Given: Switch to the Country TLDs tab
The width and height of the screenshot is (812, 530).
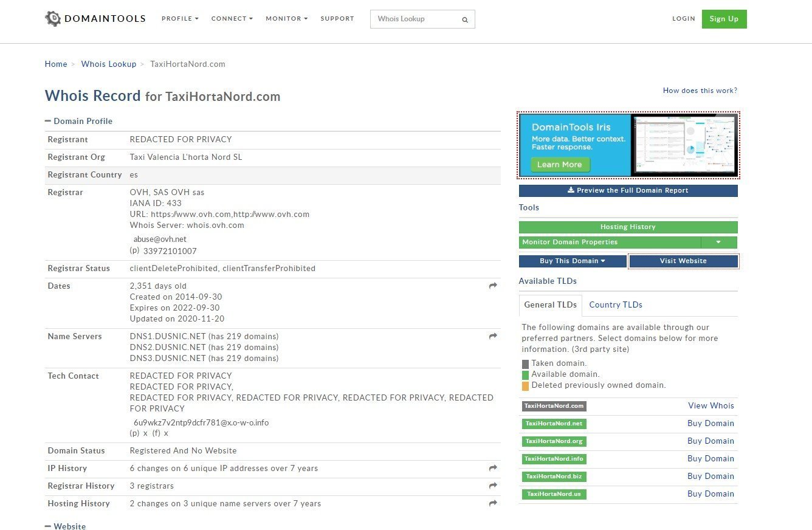Looking at the screenshot, I should (x=616, y=305).
